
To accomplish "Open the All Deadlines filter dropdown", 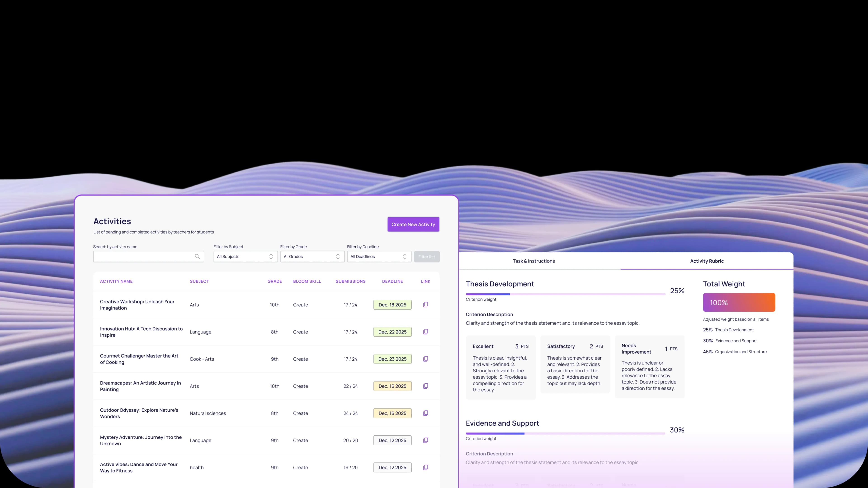I will [x=379, y=257].
